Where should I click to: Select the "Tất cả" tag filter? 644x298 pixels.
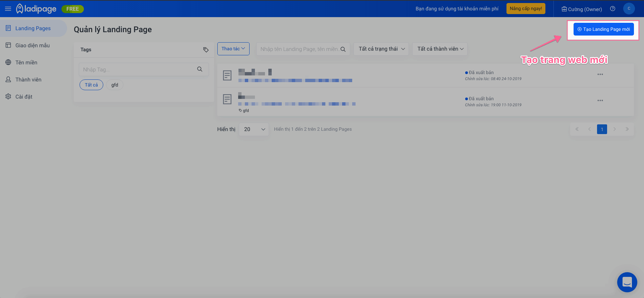click(91, 85)
